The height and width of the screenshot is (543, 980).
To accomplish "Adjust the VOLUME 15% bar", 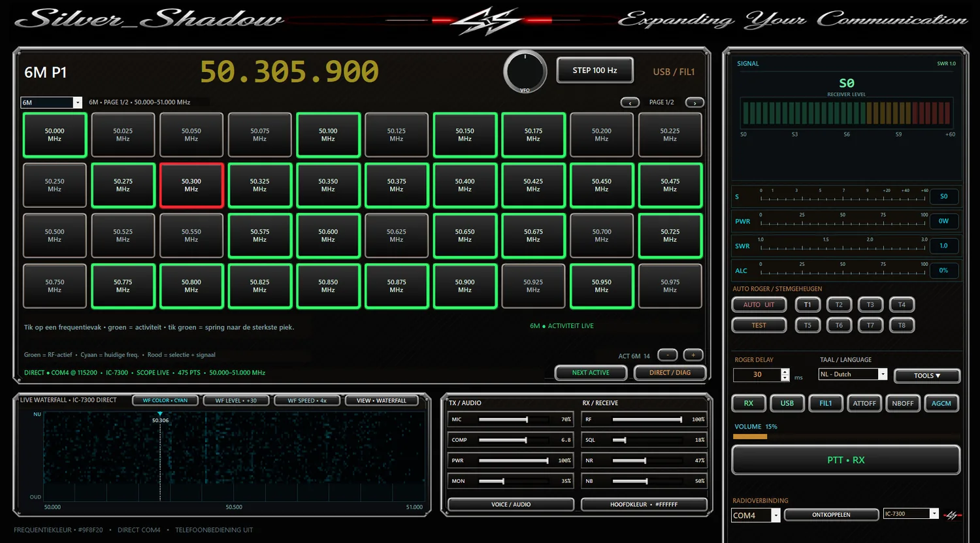I will 846,436.
